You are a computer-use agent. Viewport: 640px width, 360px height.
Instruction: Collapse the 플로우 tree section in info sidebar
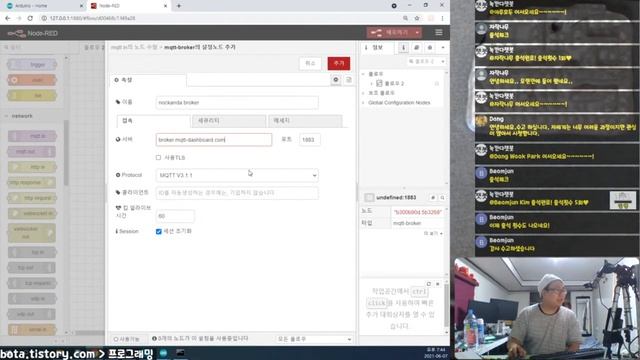[x=363, y=74]
